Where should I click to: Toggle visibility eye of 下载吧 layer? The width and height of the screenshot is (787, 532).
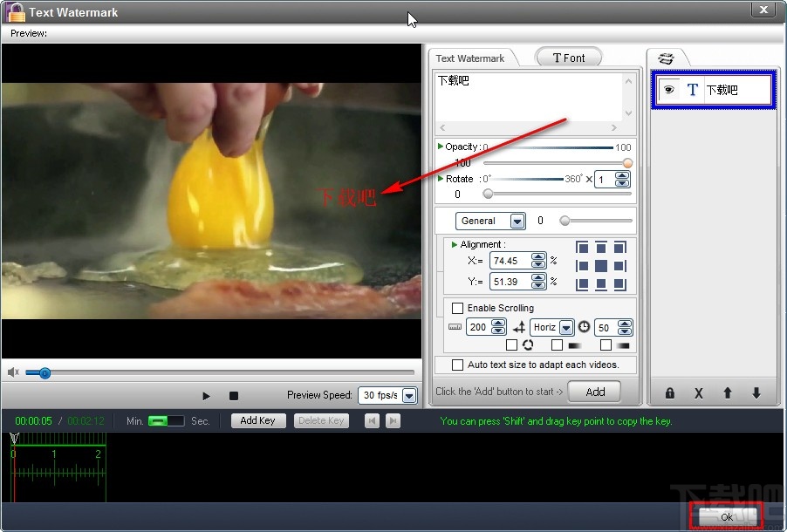pyautogui.click(x=668, y=89)
